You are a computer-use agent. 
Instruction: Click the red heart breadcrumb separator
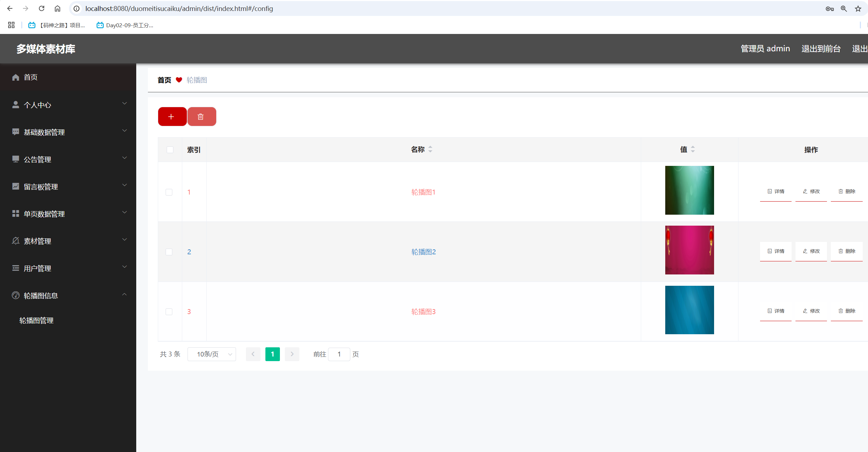pos(179,80)
